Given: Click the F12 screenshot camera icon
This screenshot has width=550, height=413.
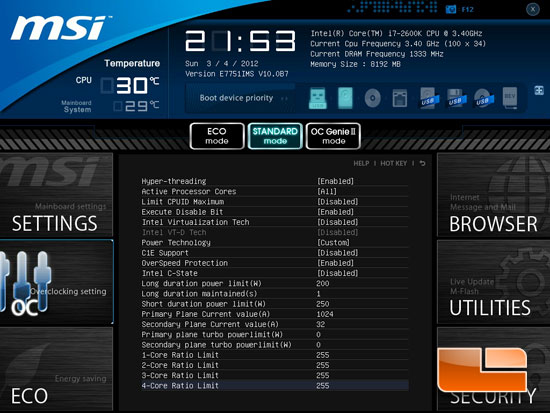Looking at the screenshot, I should pyautogui.click(x=450, y=9).
